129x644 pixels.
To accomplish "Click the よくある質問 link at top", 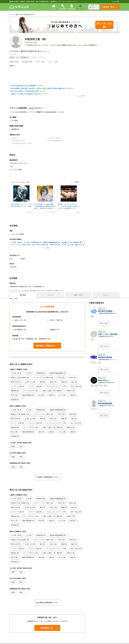I will pos(116,2).
